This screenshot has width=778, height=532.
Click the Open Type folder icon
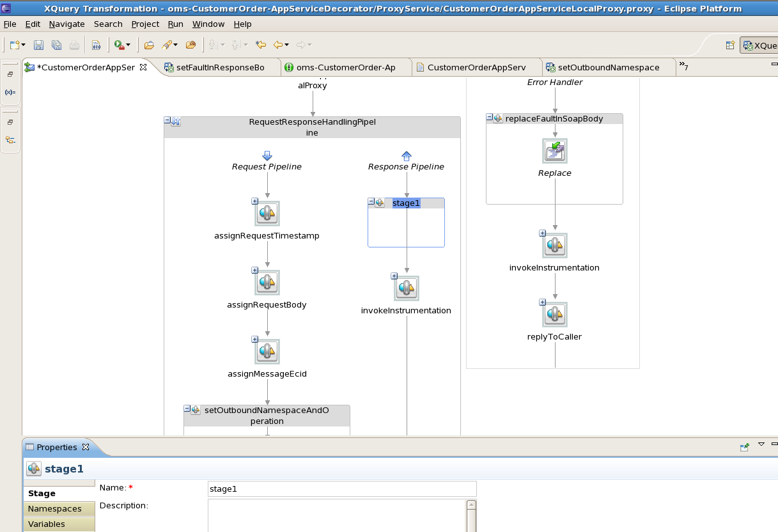coord(149,45)
